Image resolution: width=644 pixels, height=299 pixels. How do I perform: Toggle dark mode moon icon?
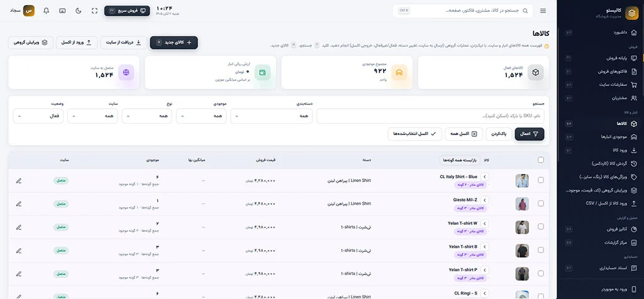[x=79, y=11]
